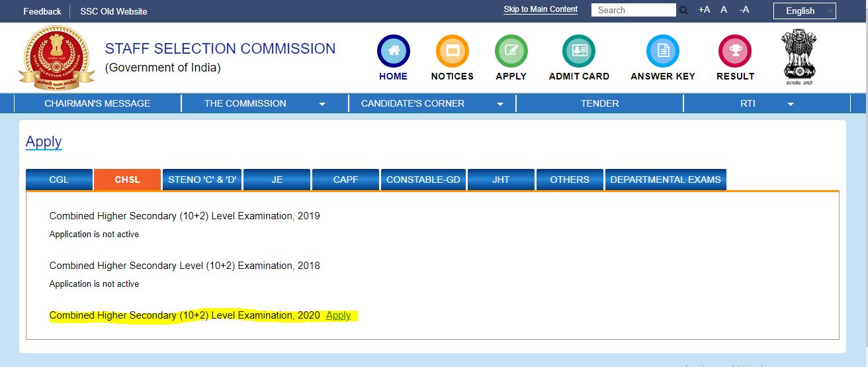868x367 pixels.
Task: Select the CHSL tab
Action: tap(127, 180)
